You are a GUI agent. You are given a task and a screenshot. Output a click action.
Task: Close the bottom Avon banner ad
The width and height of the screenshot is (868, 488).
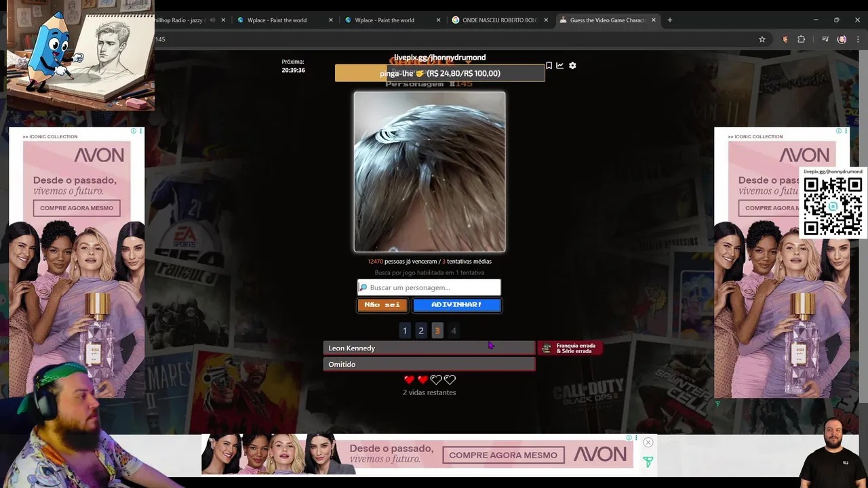tap(648, 442)
